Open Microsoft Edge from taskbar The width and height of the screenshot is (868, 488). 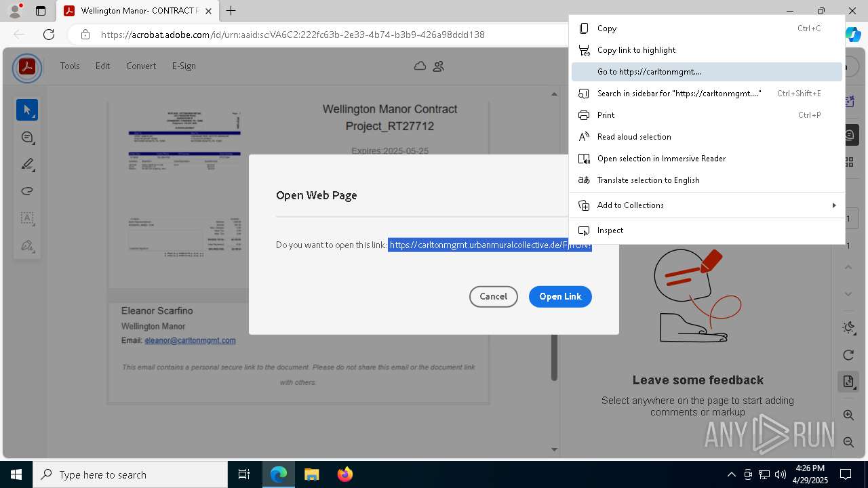coord(279,474)
